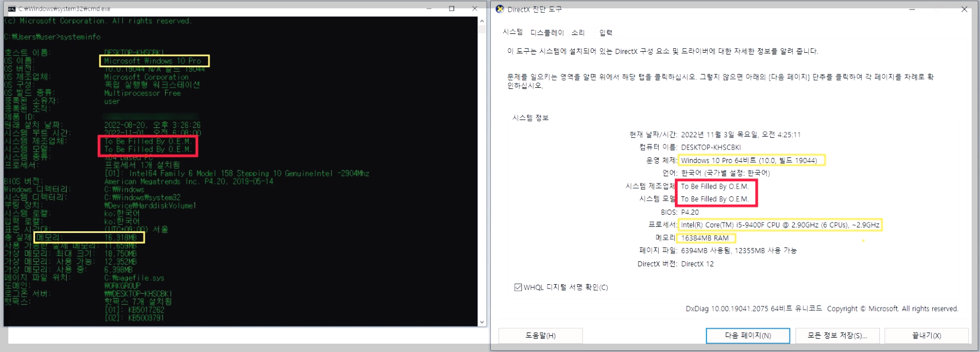
Task: Click the DirectX diagnostic tool title icon
Action: [x=500, y=9]
